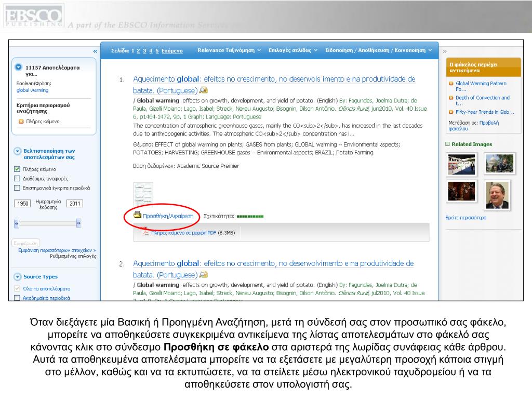Click the right handle of publication date slider
The height and width of the screenshot is (399, 532).
coord(79,223)
